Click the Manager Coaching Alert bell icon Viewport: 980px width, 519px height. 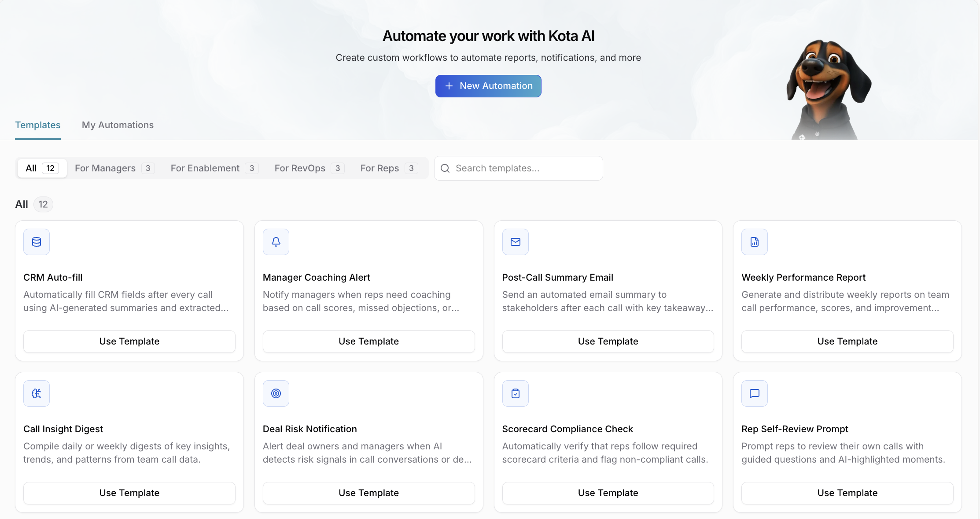pyautogui.click(x=276, y=242)
